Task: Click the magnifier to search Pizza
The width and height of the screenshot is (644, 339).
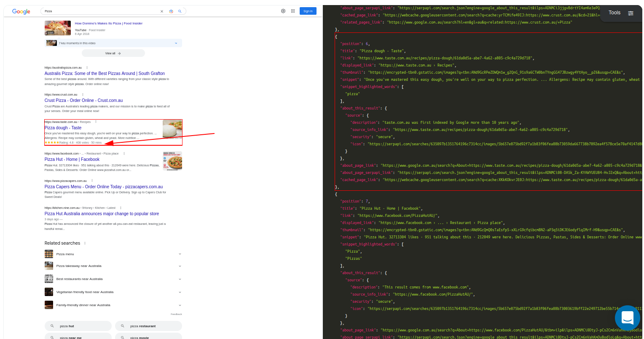Action: click(180, 11)
